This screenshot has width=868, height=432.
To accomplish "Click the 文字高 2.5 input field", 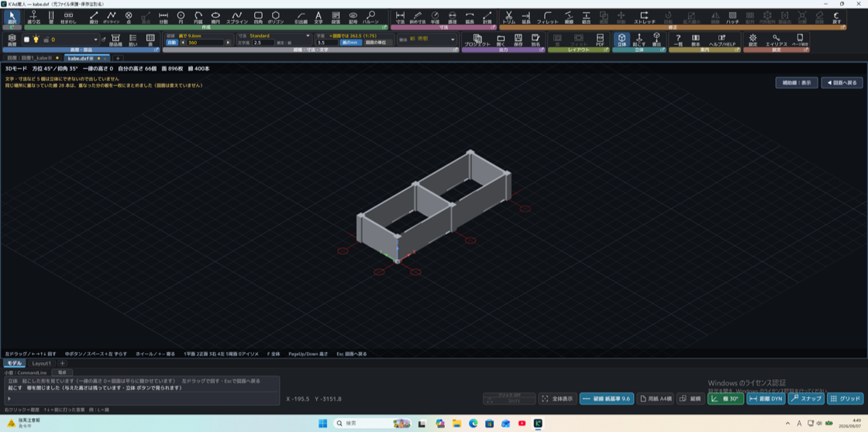I will click(263, 43).
